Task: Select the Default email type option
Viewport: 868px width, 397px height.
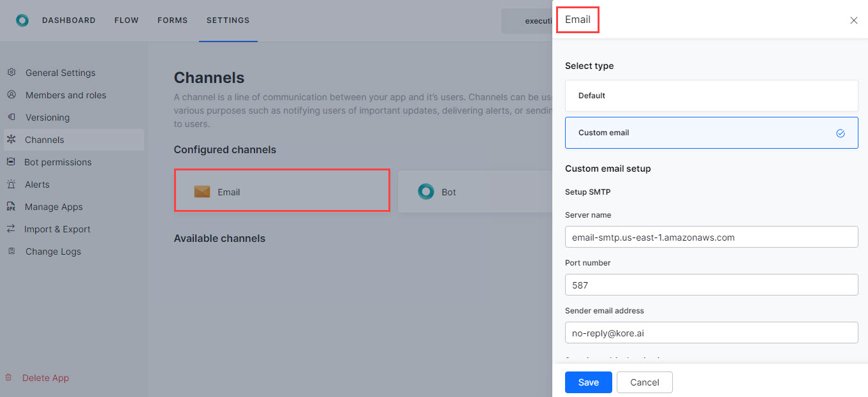Action: tap(711, 95)
